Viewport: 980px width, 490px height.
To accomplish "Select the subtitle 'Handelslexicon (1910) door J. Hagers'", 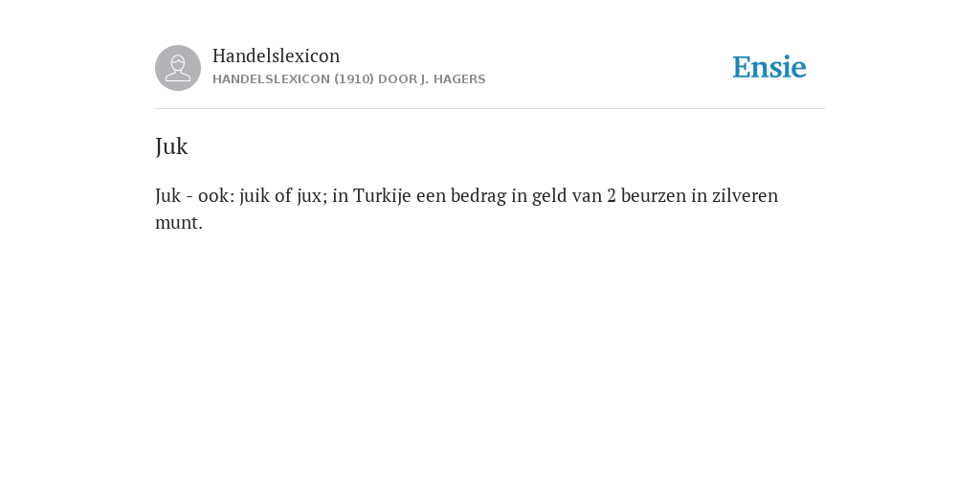I will click(348, 79).
